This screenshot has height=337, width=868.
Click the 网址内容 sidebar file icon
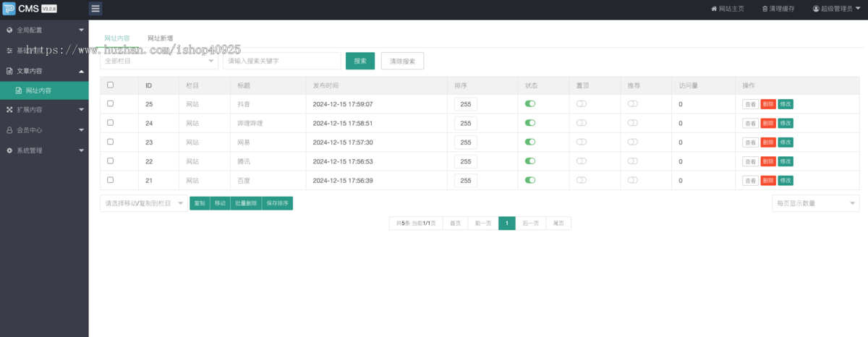tap(20, 90)
